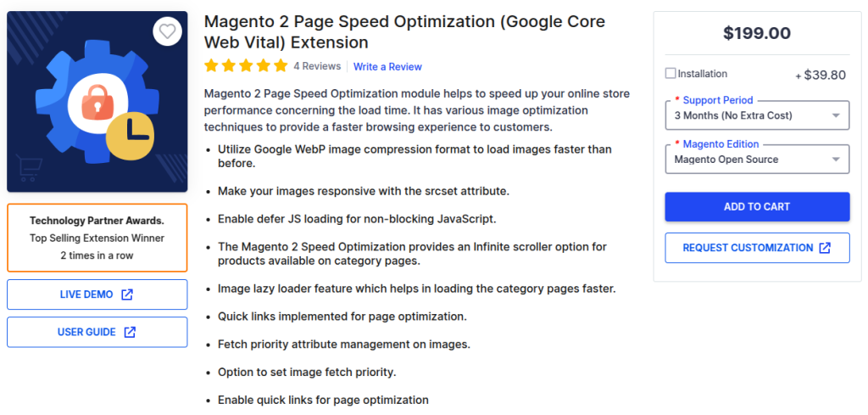Open the Live Demo link

click(x=97, y=294)
